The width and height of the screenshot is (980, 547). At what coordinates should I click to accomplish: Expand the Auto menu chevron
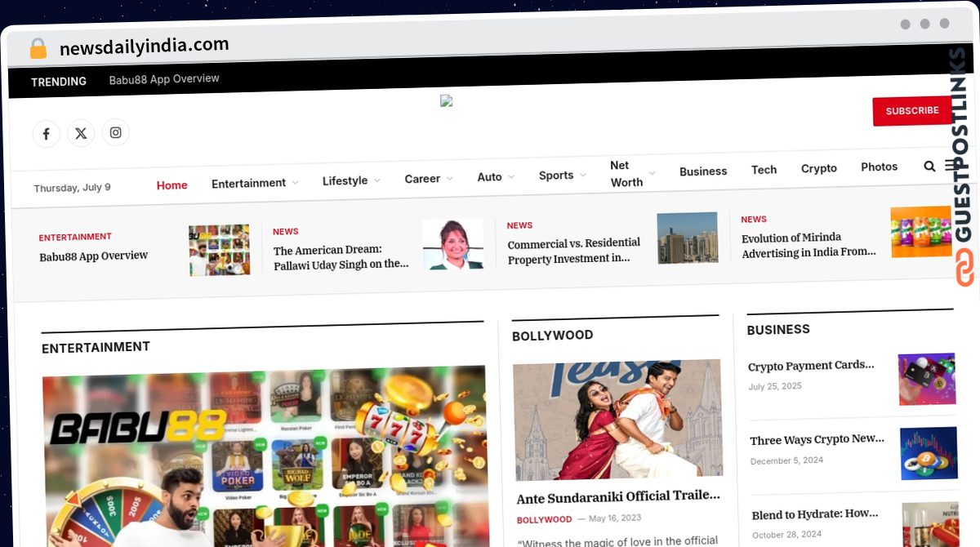(511, 176)
